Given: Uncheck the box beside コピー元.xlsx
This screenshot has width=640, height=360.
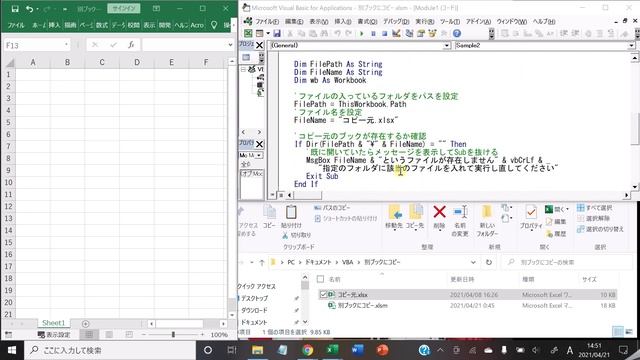Looking at the screenshot, I should [323, 294].
